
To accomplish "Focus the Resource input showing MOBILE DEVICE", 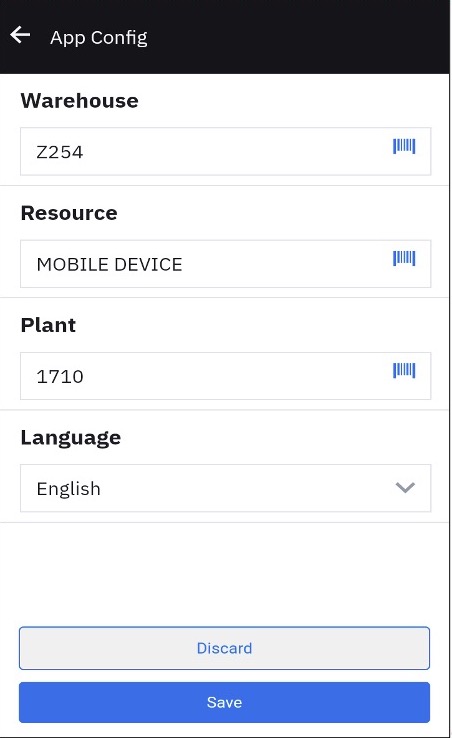I will pos(225,264).
